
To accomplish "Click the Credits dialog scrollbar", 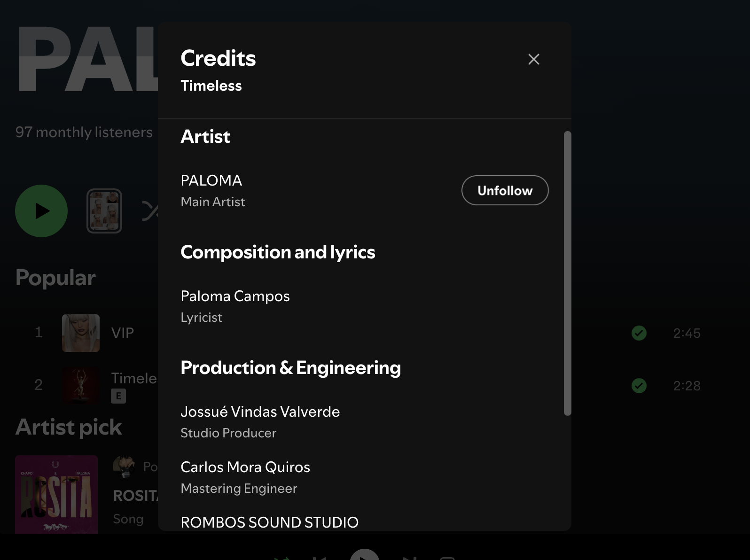I will (x=567, y=273).
